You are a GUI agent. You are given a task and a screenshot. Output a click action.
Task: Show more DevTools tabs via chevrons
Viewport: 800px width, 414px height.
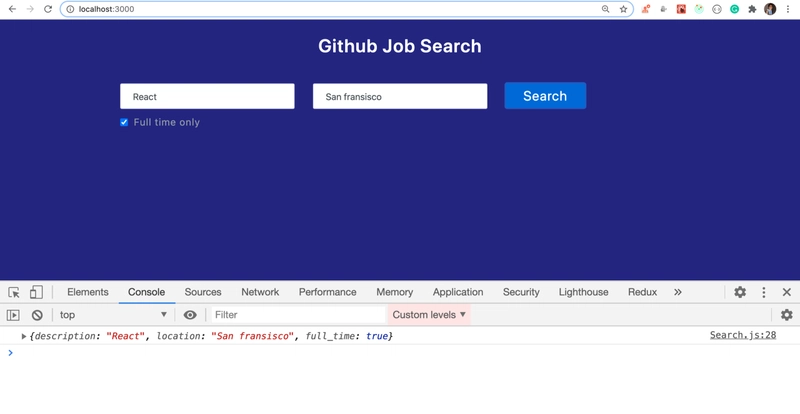tap(678, 292)
